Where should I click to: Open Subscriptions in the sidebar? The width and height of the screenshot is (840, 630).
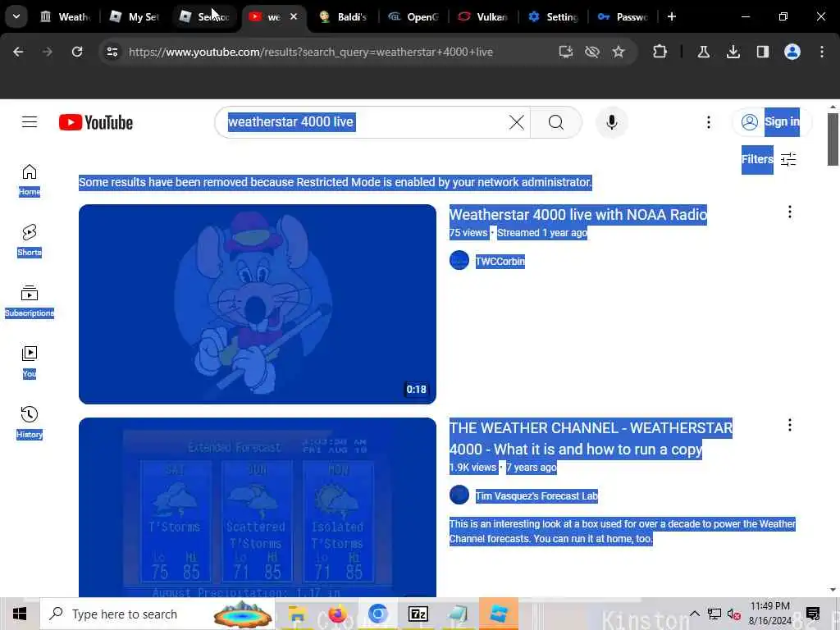(30, 301)
